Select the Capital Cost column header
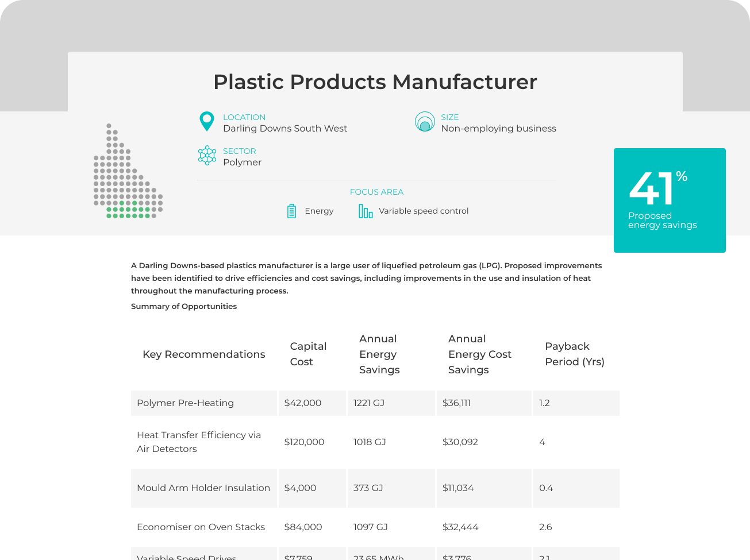 (308, 354)
